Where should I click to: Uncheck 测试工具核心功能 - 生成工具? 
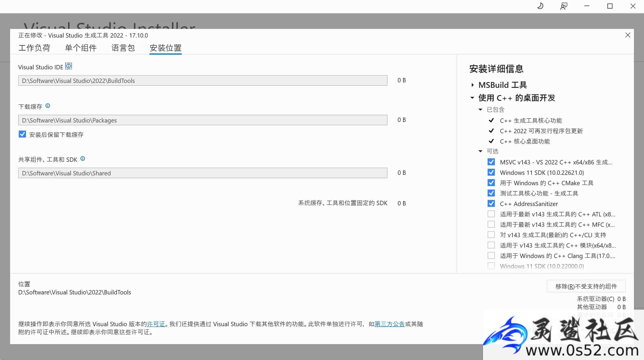(491, 193)
